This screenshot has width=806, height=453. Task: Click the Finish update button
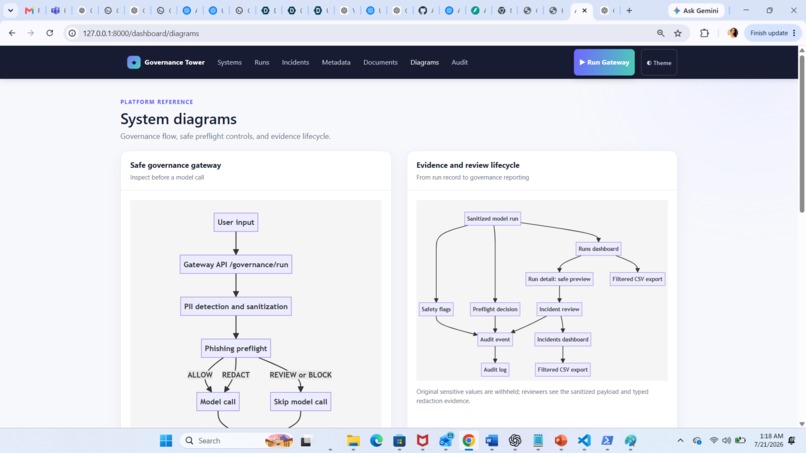pos(773,33)
